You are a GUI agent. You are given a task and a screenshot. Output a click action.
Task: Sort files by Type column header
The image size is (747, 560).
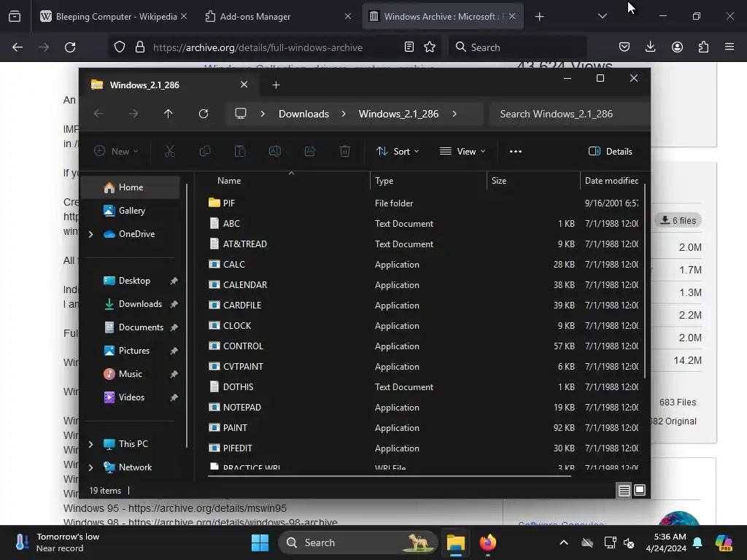pos(384,181)
